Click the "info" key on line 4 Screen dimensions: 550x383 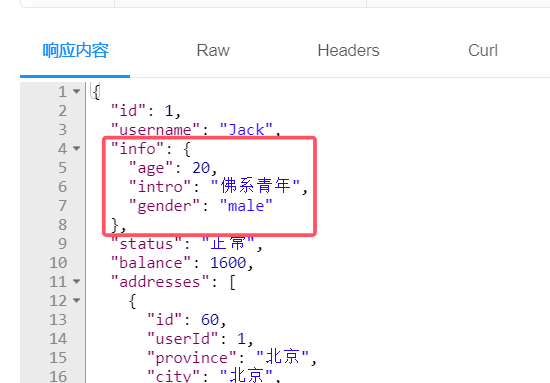click(x=138, y=149)
